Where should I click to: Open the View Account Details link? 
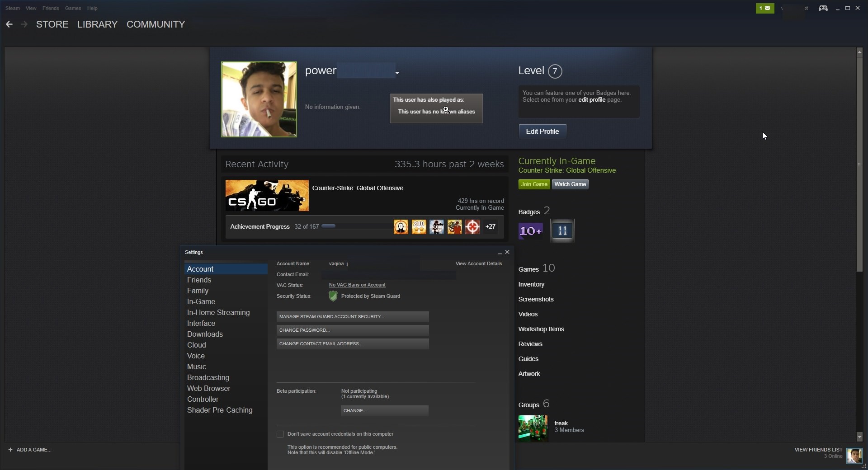(479, 264)
